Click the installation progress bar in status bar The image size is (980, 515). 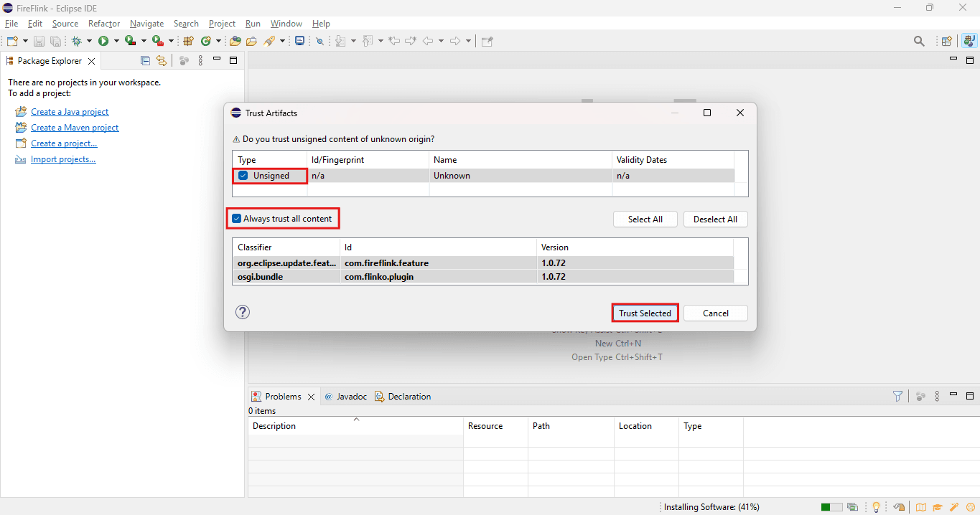pos(831,507)
